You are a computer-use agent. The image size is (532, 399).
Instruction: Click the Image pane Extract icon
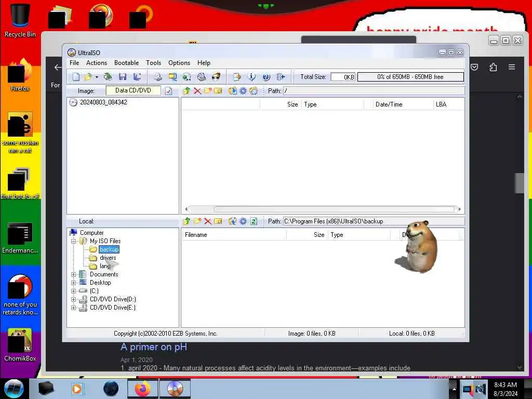[232, 91]
